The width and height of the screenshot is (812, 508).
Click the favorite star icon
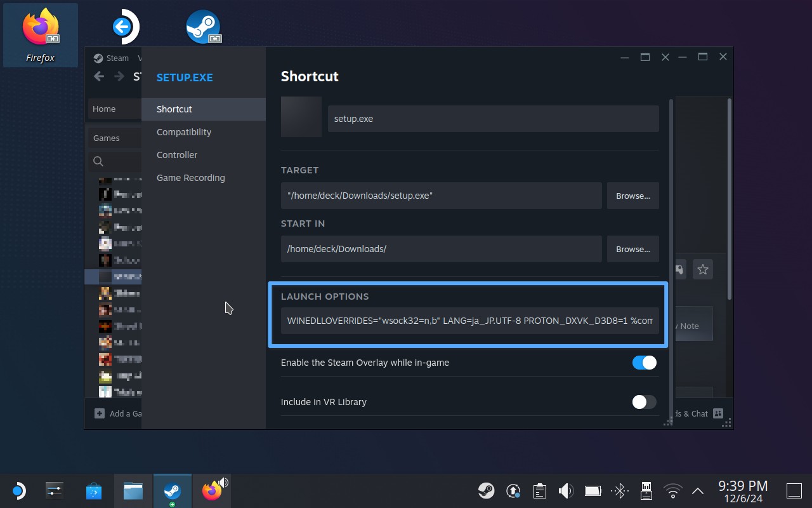coord(702,270)
